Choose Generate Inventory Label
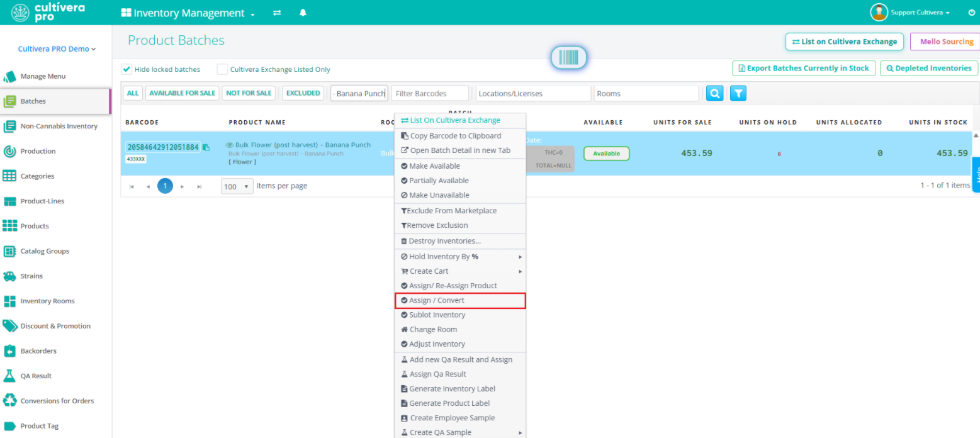Image resolution: width=980 pixels, height=438 pixels. click(460, 389)
